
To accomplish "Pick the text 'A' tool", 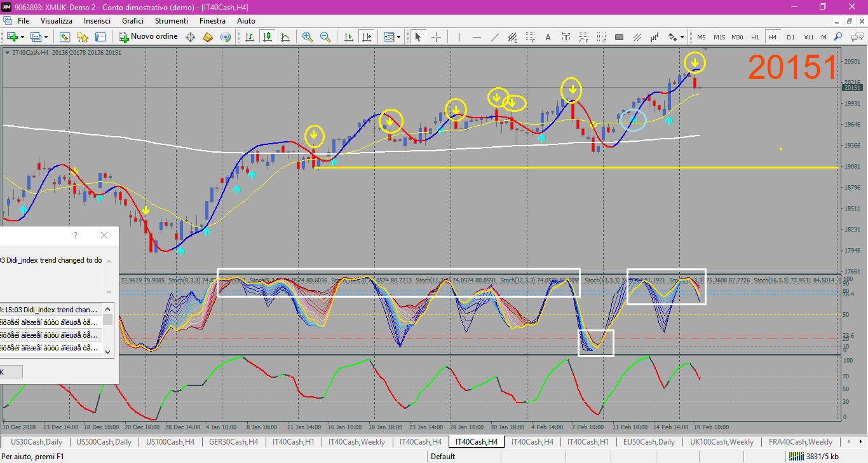I will pyautogui.click(x=548, y=37).
